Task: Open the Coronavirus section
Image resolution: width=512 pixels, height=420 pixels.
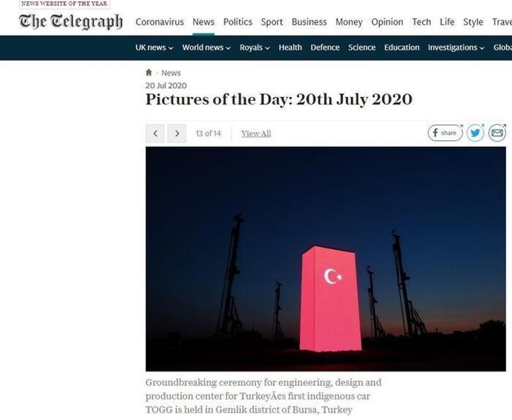Action: click(x=160, y=22)
